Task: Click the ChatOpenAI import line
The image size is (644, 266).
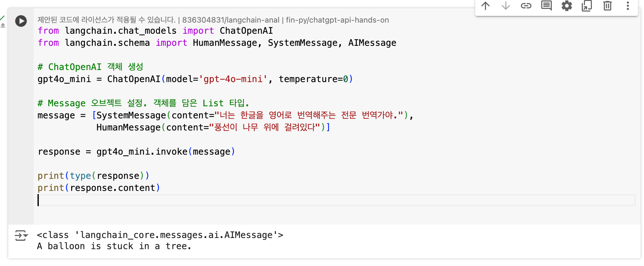Action: coord(155,31)
